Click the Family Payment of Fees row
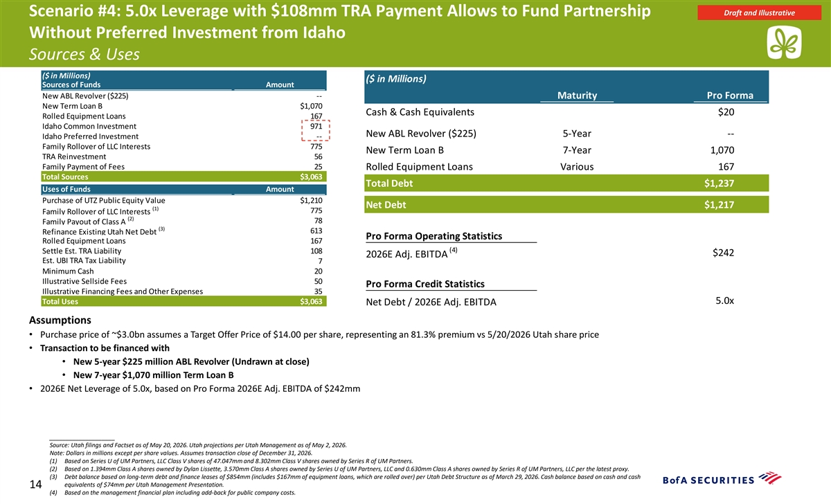831x504 pixels. 183,167
